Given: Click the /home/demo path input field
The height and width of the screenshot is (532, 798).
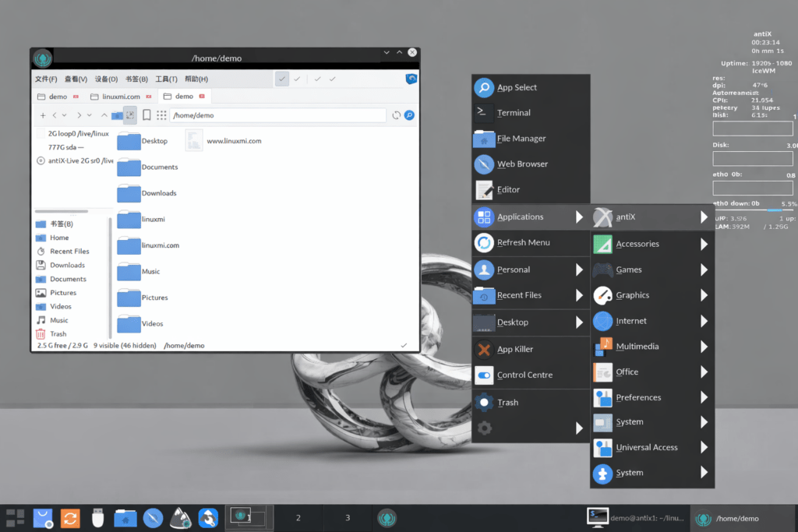Looking at the screenshot, I should (x=277, y=115).
